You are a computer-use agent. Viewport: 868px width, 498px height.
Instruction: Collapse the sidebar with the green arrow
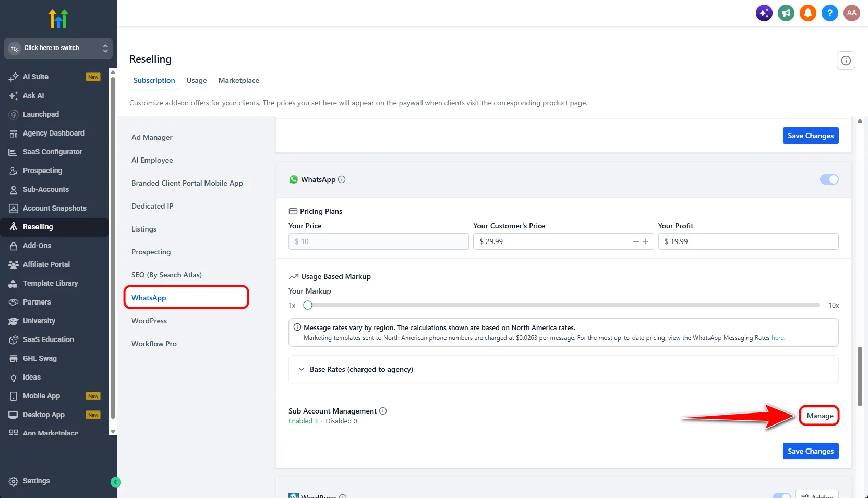pyautogui.click(x=116, y=482)
